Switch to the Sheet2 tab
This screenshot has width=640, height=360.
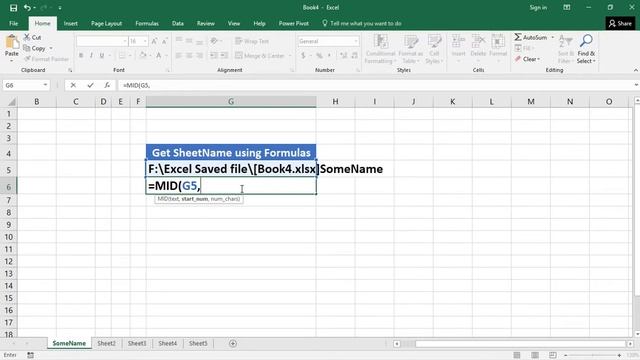(107, 343)
